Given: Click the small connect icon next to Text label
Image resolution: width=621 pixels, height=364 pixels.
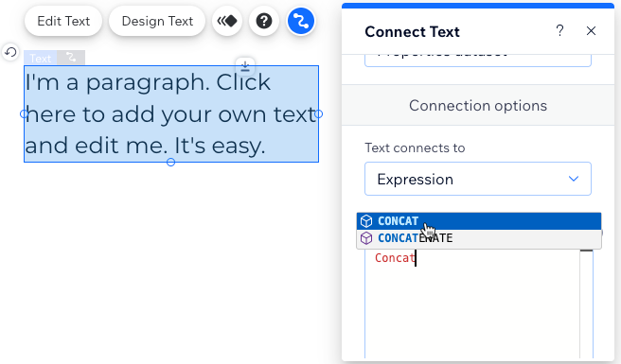Looking at the screenshot, I should coord(71,58).
